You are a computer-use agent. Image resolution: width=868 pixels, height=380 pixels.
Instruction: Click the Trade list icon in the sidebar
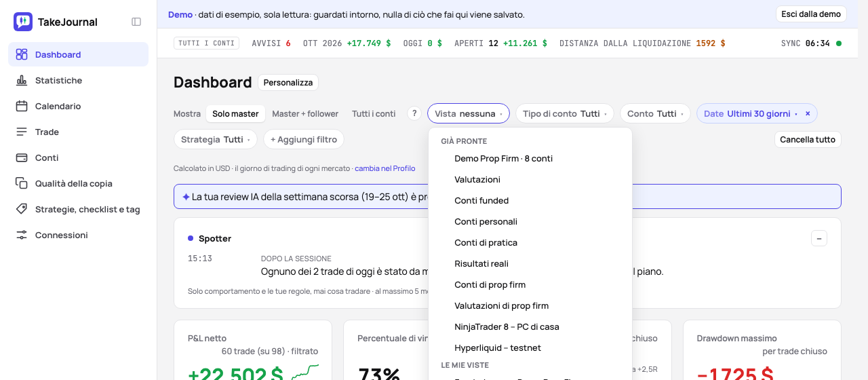(x=22, y=132)
